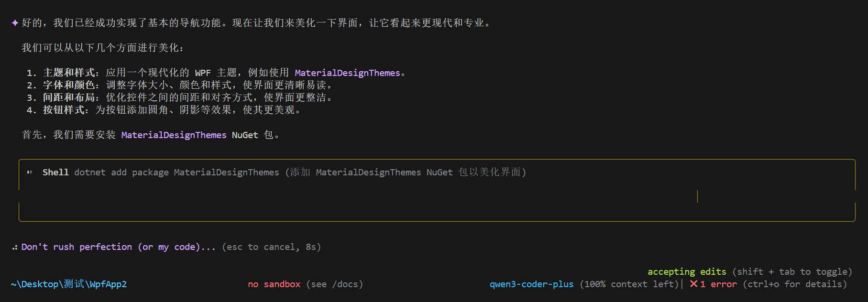Click the sparkle icon before the response
Screen dimensions: 868x302
[x=15, y=23]
